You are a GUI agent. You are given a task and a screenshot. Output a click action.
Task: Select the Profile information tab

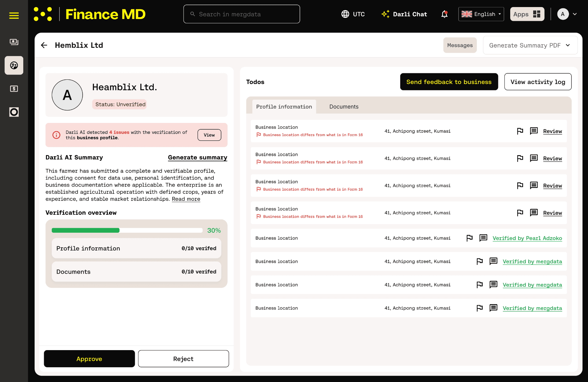pyautogui.click(x=284, y=107)
